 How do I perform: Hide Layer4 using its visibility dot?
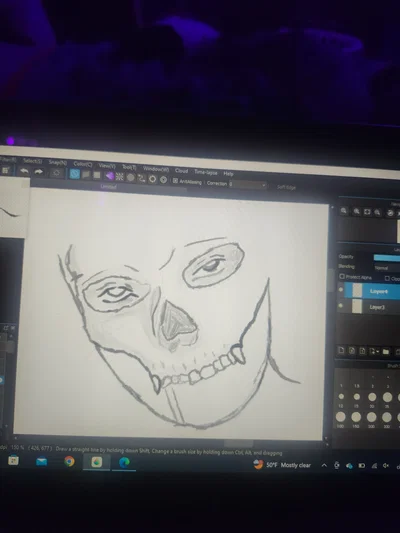341,290
